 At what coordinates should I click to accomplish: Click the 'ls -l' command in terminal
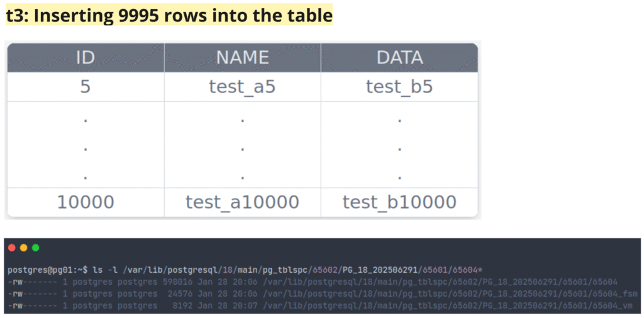(103, 270)
